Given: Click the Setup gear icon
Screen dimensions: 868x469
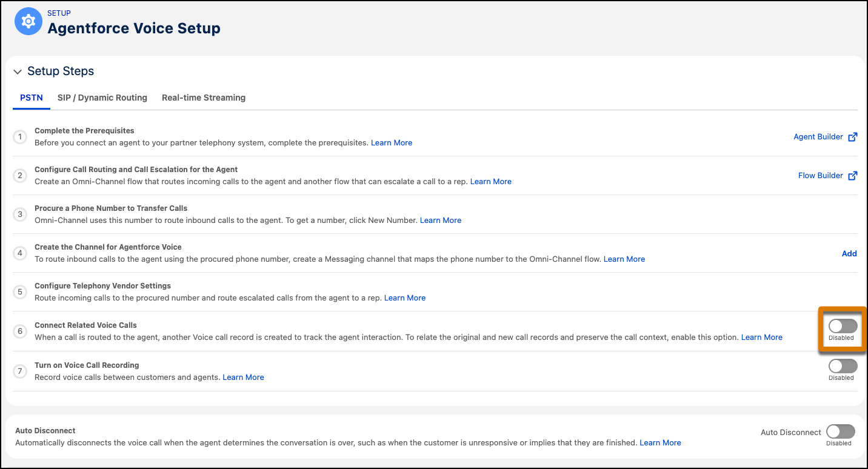Looking at the screenshot, I should click(28, 21).
